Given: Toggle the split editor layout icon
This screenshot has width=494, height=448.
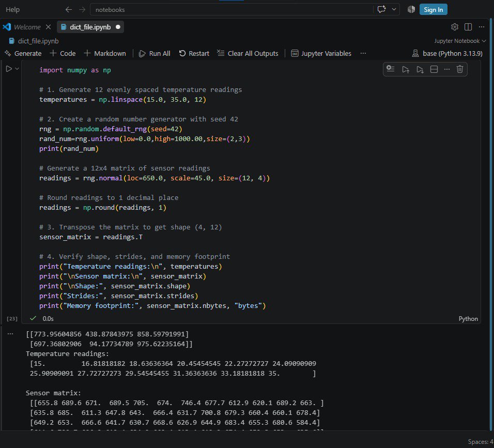Looking at the screenshot, I should (x=468, y=27).
